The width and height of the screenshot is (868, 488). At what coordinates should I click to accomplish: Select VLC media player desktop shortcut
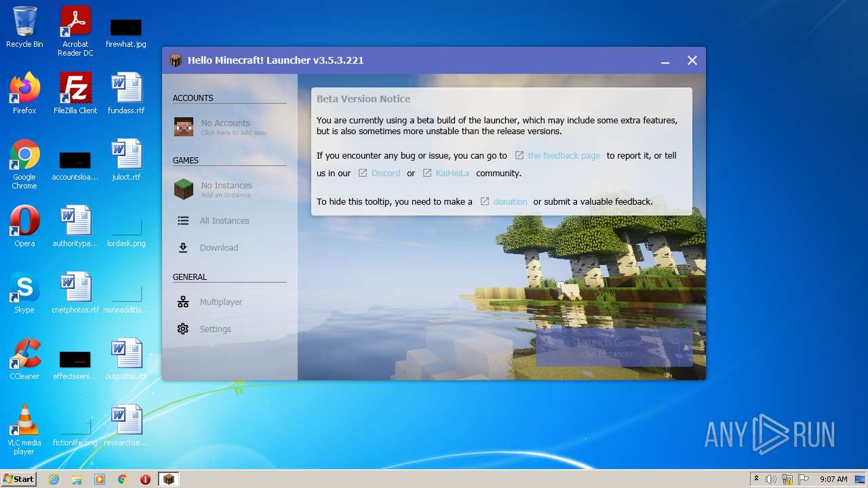[24, 430]
